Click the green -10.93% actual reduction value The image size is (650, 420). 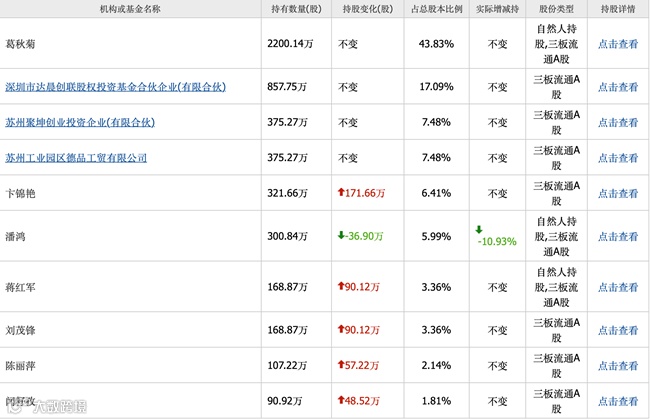[497, 241]
